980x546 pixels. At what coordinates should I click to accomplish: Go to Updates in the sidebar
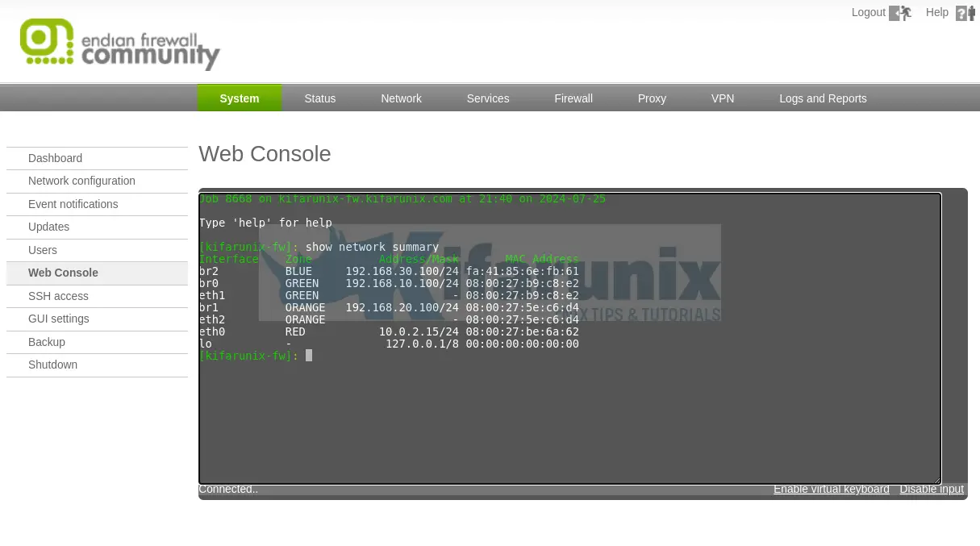pos(97,227)
